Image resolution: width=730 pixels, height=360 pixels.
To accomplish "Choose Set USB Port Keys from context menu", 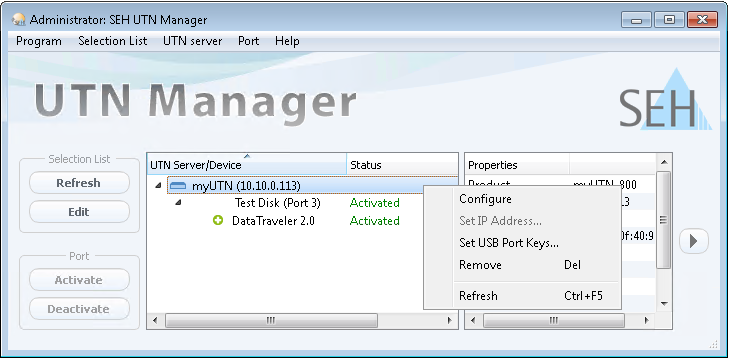I will click(x=522, y=243).
